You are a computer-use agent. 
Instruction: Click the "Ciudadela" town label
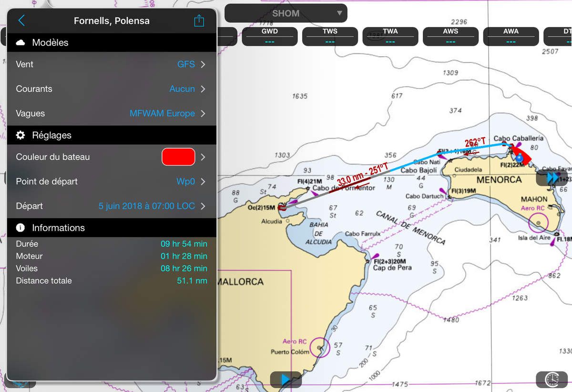(468, 170)
